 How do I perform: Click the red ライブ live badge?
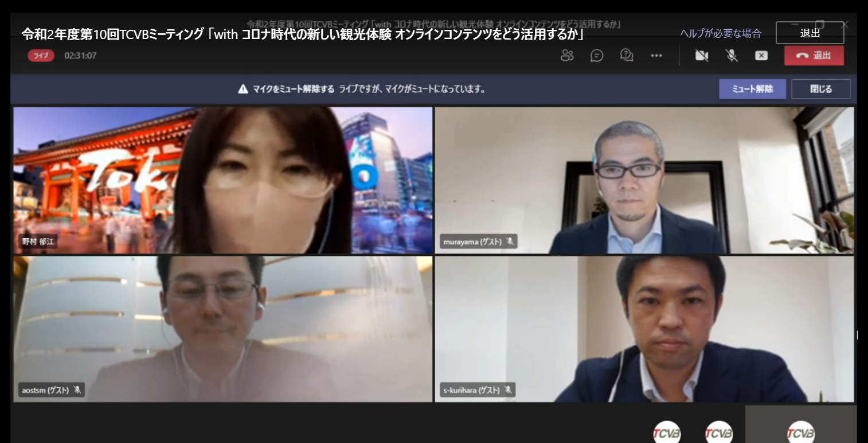pyautogui.click(x=41, y=56)
